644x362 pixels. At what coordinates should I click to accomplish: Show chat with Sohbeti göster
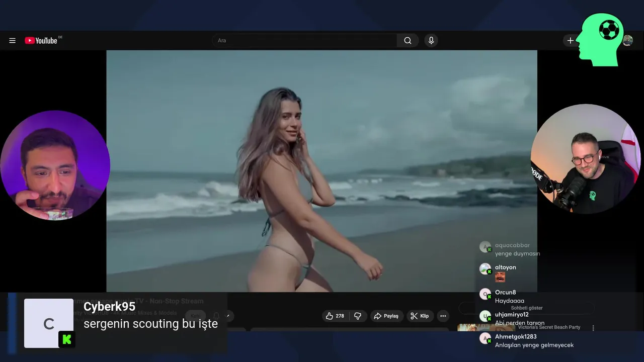click(527, 308)
